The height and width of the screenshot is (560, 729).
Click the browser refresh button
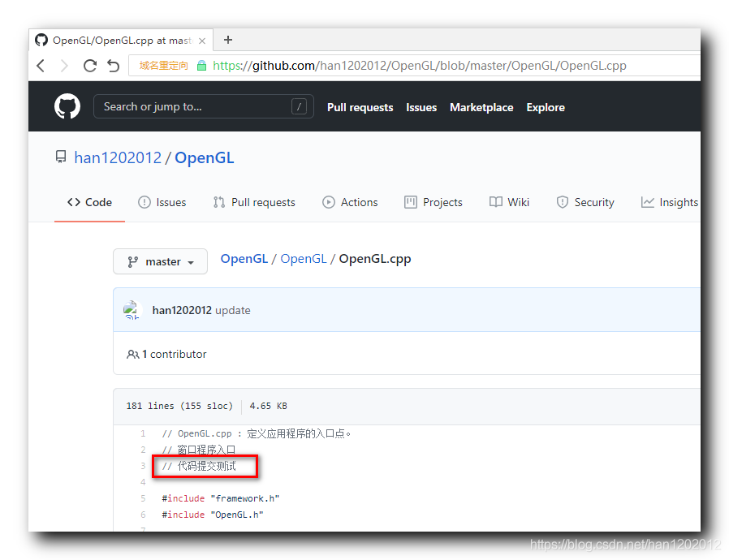(x=90, y=65)
